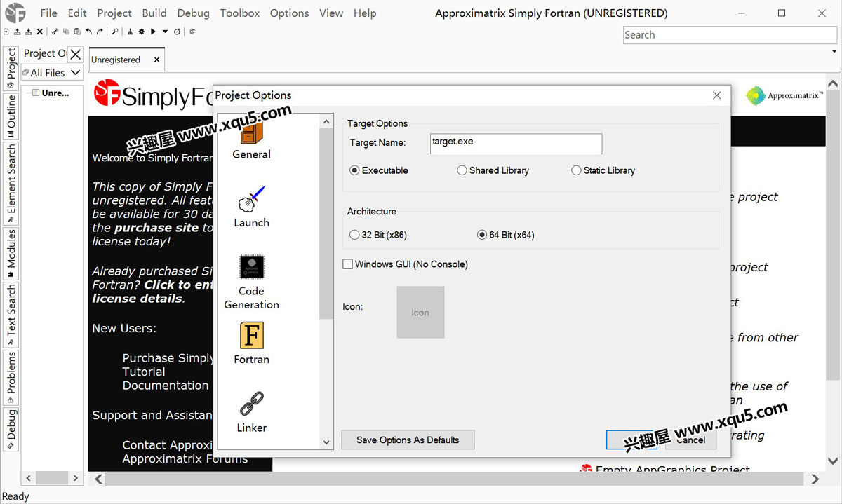Click the Open project toolbar icon
Viewport: 842px width, 504px height.
(18, 32)
